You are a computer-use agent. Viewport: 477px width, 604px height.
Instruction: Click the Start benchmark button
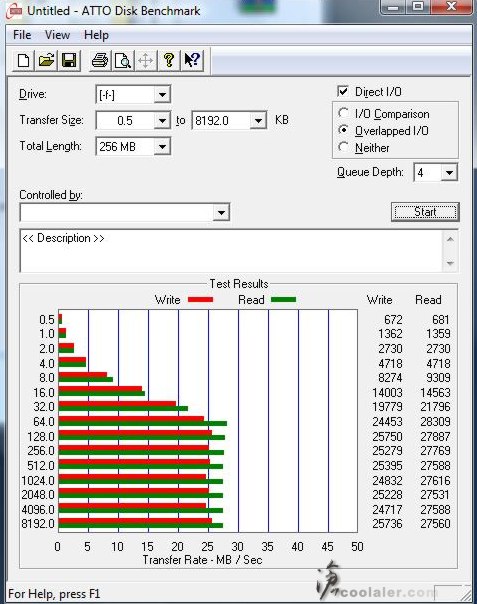click(425, 212)
